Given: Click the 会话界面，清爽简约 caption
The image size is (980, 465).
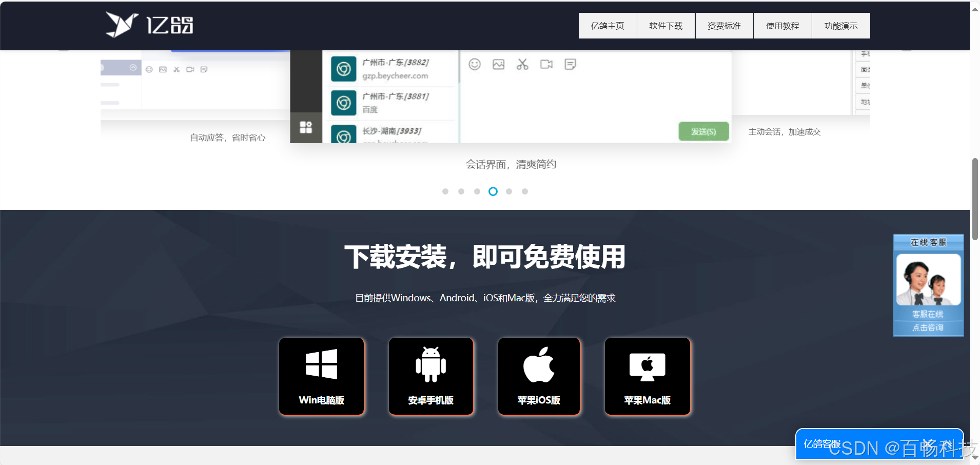Looking at the screenshot, I should [x=511, y=164].
